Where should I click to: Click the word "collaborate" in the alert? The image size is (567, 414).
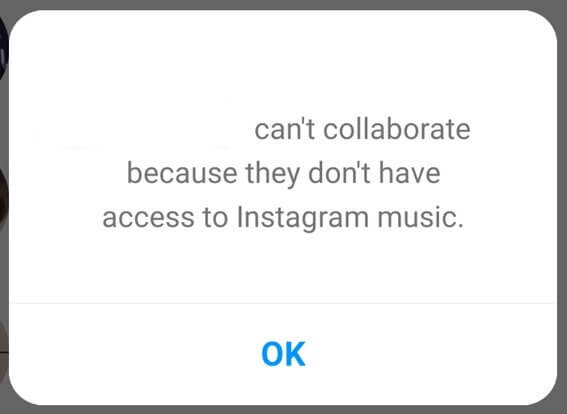397,129
